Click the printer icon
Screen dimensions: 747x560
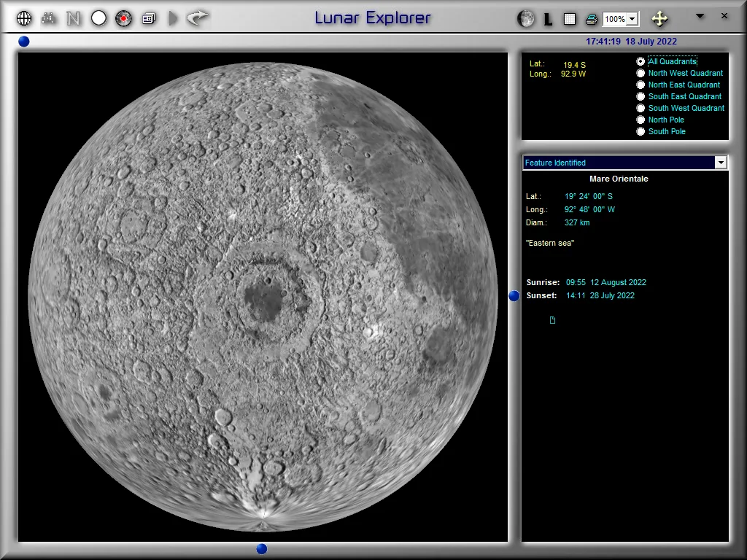[591, 19]
